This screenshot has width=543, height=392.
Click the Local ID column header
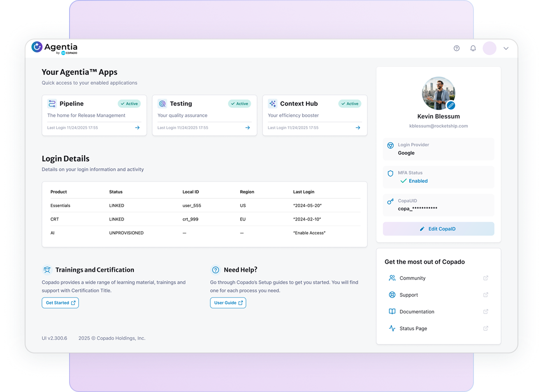pos(190,192)
